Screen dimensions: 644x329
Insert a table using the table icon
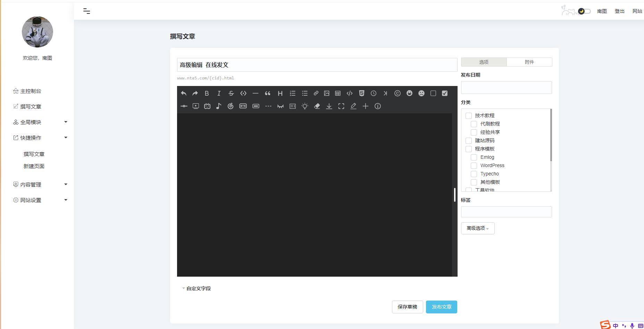337,93
